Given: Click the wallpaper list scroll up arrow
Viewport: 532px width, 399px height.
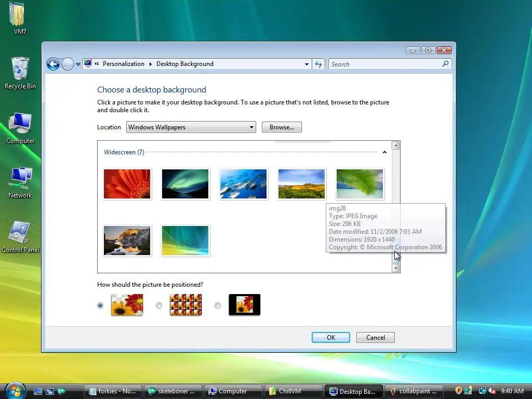Looking at the screenshot, I should point(395,145).
